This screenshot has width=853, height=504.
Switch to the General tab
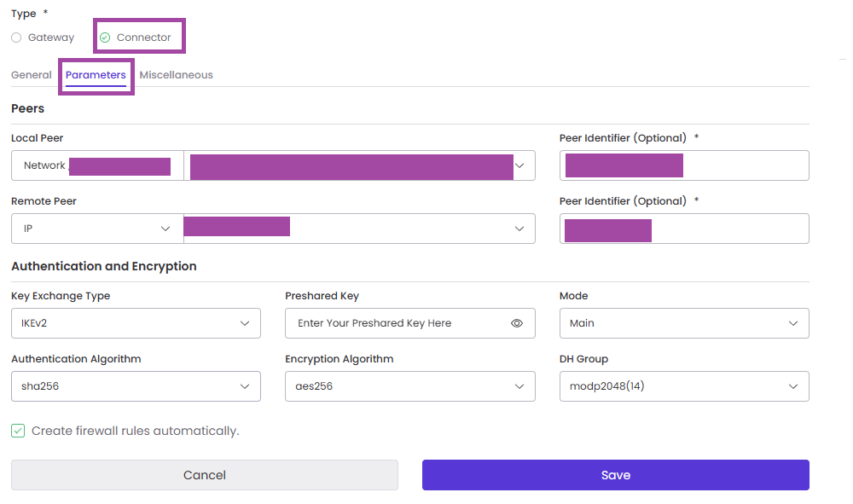point(31,75)
